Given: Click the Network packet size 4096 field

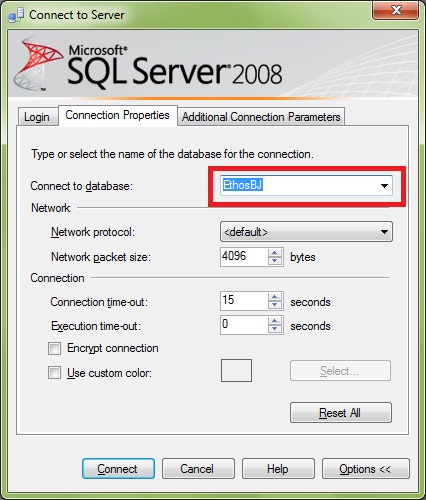Looking at the screenshot, I should click(x=243, y=257).
